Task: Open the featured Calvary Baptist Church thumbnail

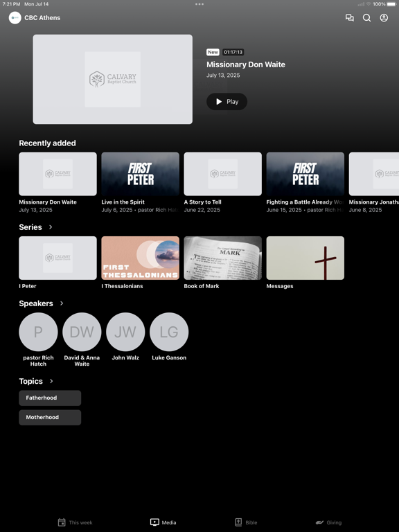Action: click(113, 79)
